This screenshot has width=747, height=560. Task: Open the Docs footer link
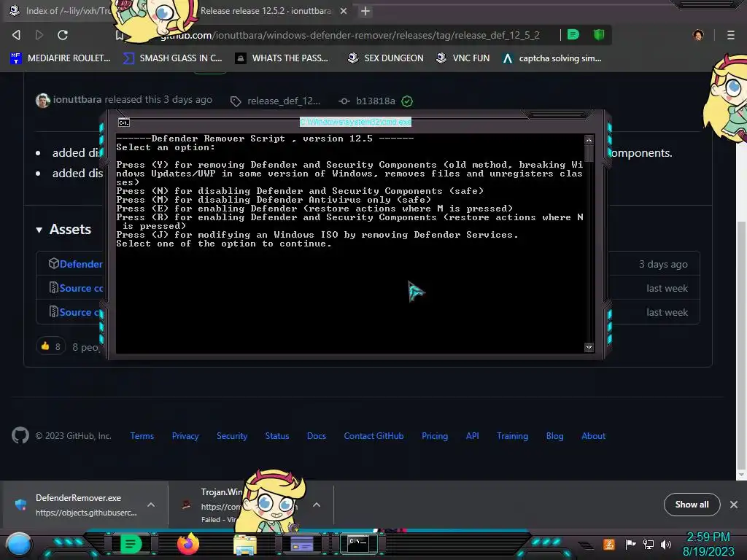(317, 436)
